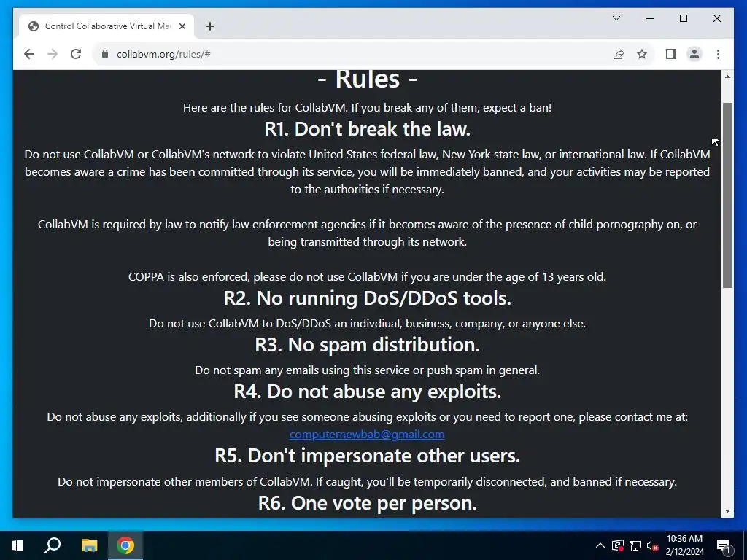Click the forward navigation arrow
The image size is (747, 560).
[53, 54]
